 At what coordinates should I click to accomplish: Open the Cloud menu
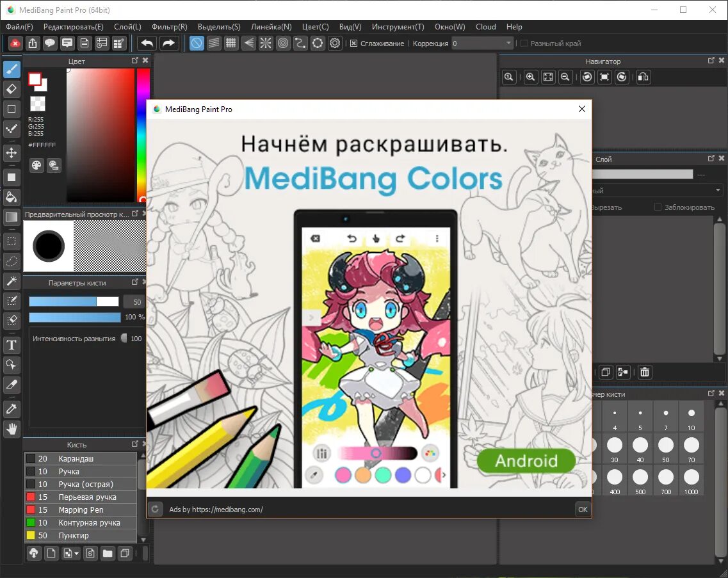[x=485, y=27]
